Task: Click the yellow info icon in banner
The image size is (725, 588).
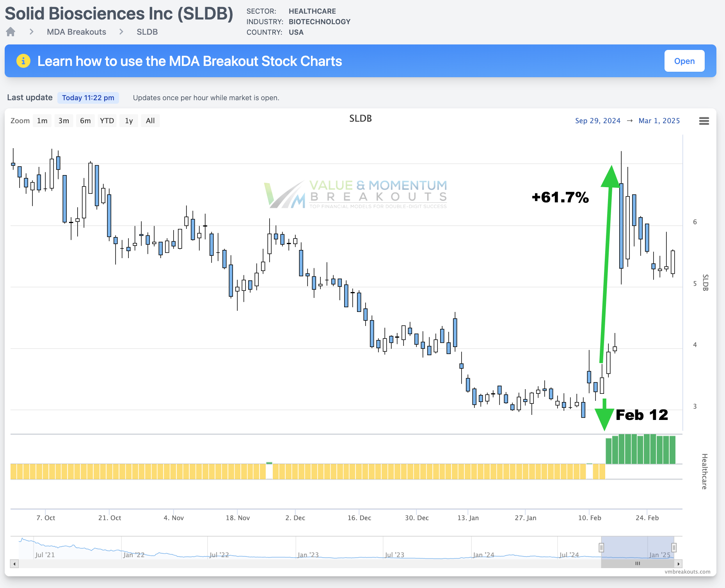Action: pyautogui.click(x=23, y=61)
